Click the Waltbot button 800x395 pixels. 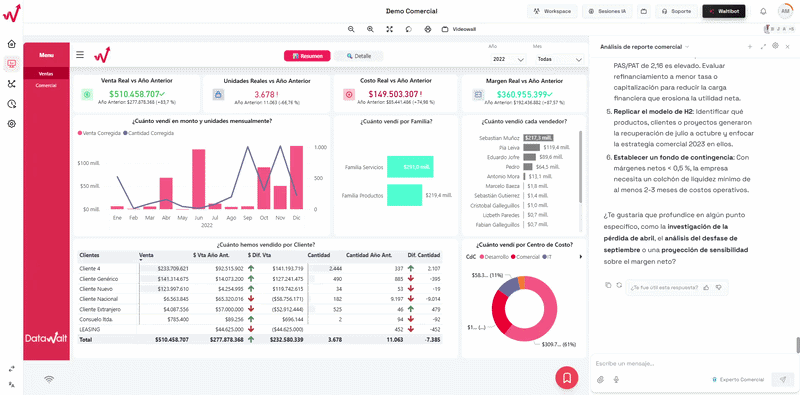point(723,11)
